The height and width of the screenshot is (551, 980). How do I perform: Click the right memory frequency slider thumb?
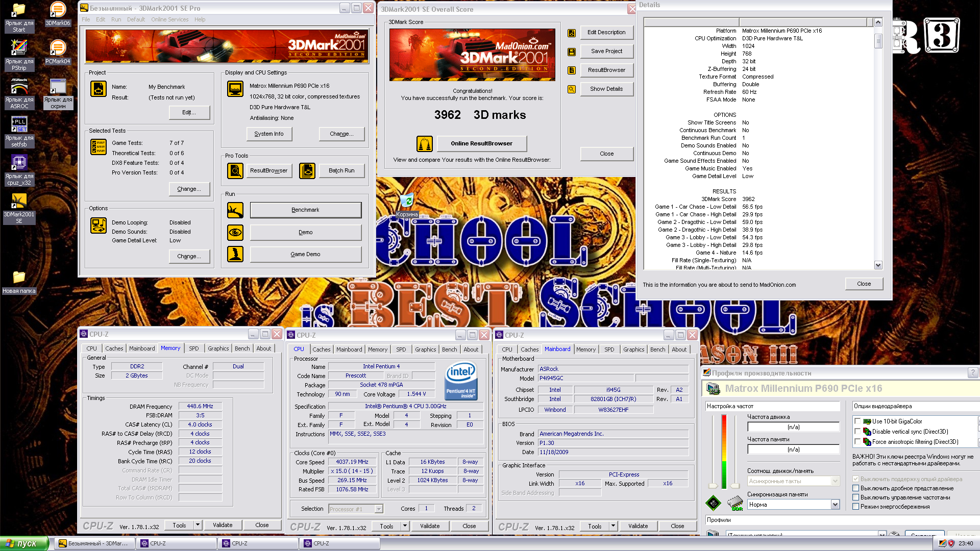pyautogui.click(x=734, y=486)
